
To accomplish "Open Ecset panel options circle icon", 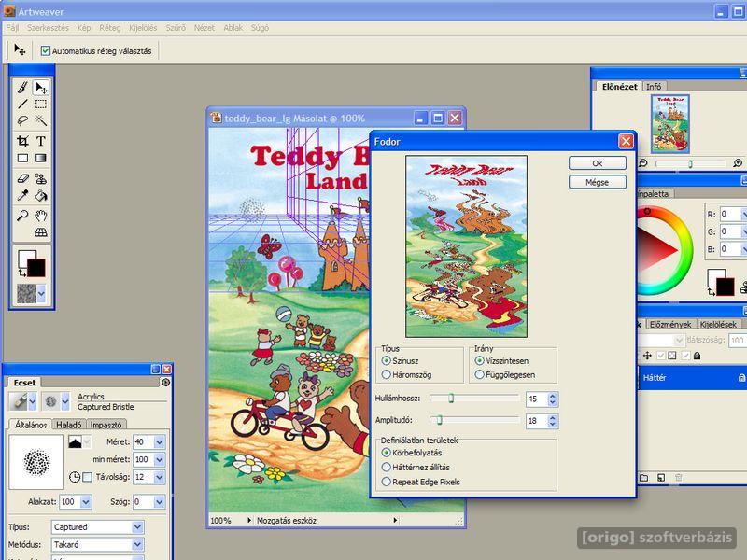I will pos(166,383).
